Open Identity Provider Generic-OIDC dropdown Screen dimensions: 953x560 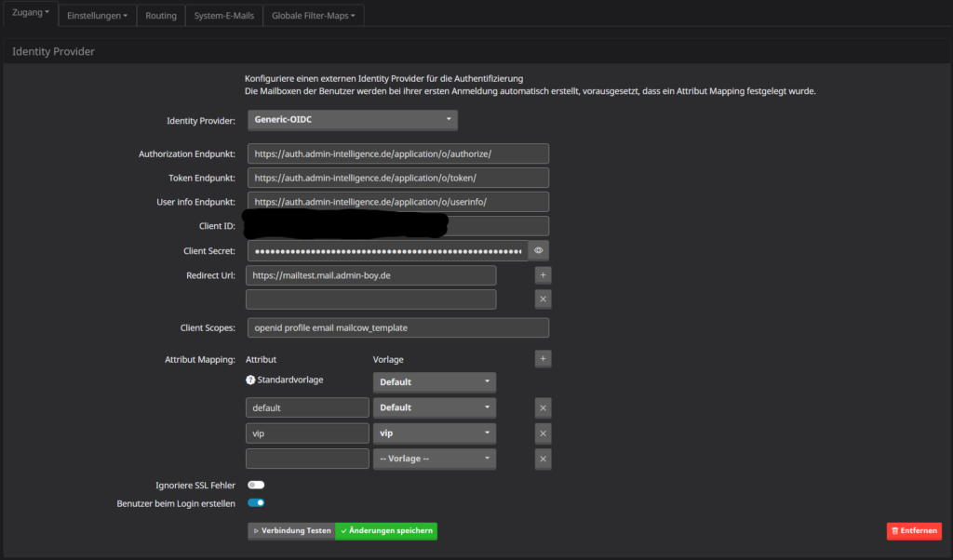pos(353,120)
